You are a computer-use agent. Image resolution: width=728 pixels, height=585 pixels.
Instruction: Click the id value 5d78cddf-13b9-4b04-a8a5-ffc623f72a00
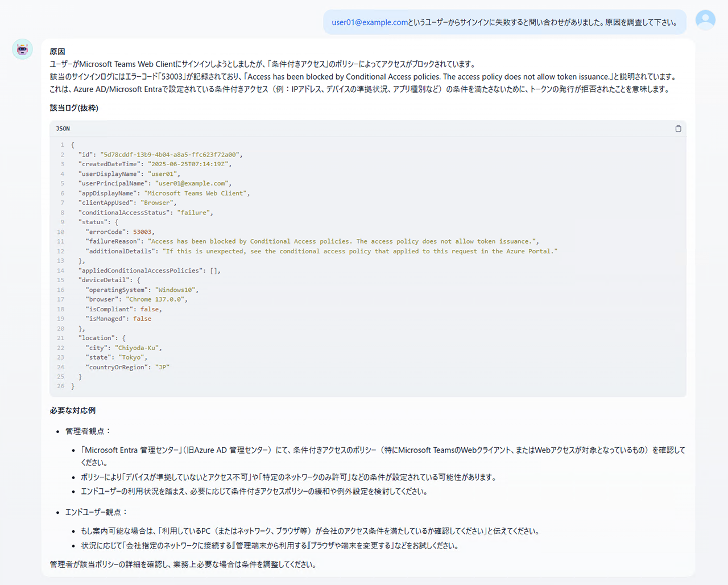(171, 154)
